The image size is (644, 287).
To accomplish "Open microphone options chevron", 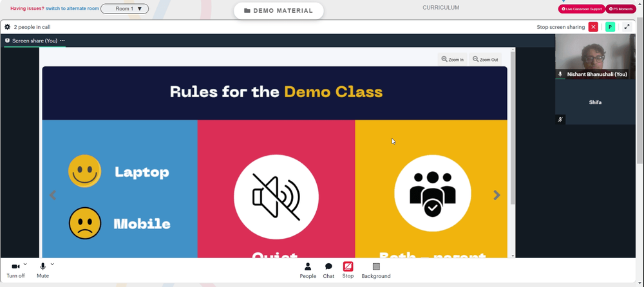I will (x=52, y=264).
